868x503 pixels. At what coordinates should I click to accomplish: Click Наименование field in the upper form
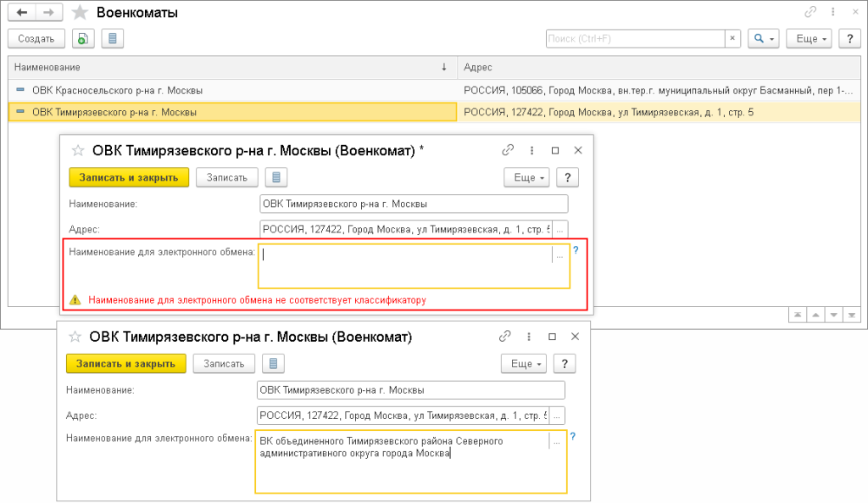[x=414, y=204]
